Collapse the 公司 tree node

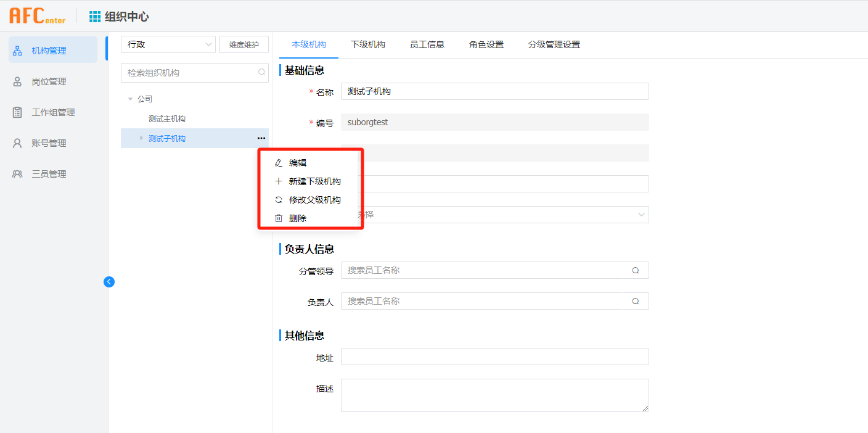click(x=130, y=99)
